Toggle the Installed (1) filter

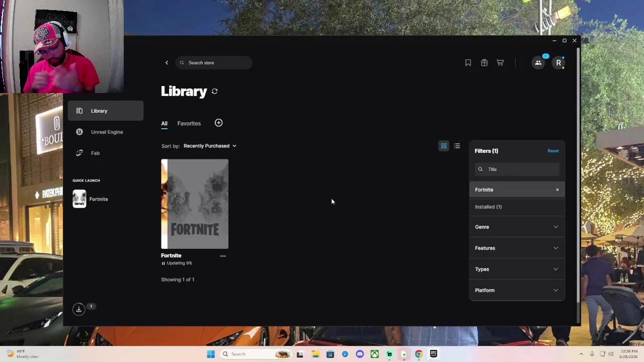[x=517, y=207]
